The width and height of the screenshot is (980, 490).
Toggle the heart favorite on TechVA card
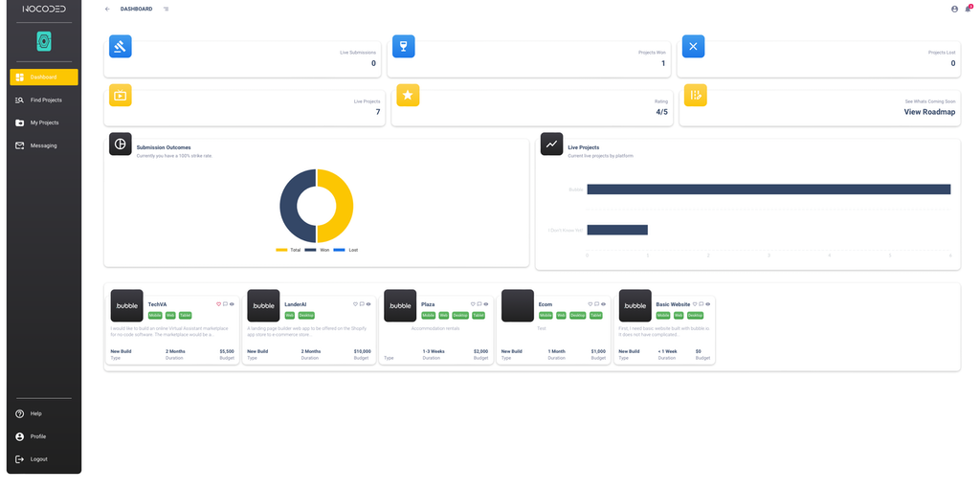tap(219, 304)
